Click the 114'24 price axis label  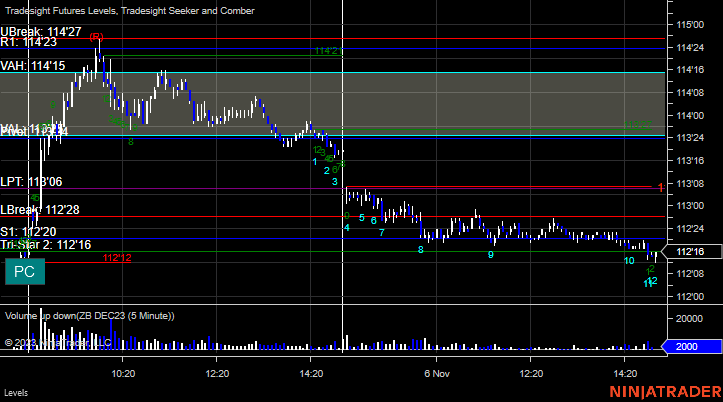(x=690, y=47)
